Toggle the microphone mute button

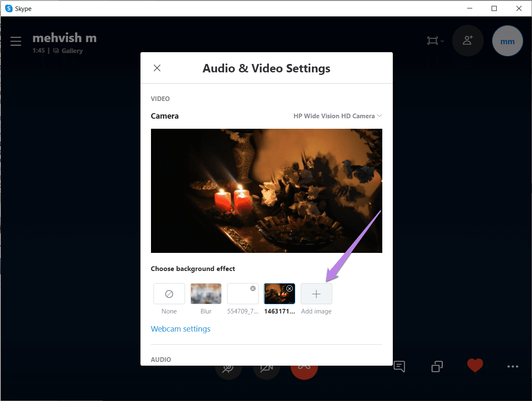(x=228, y=369)
